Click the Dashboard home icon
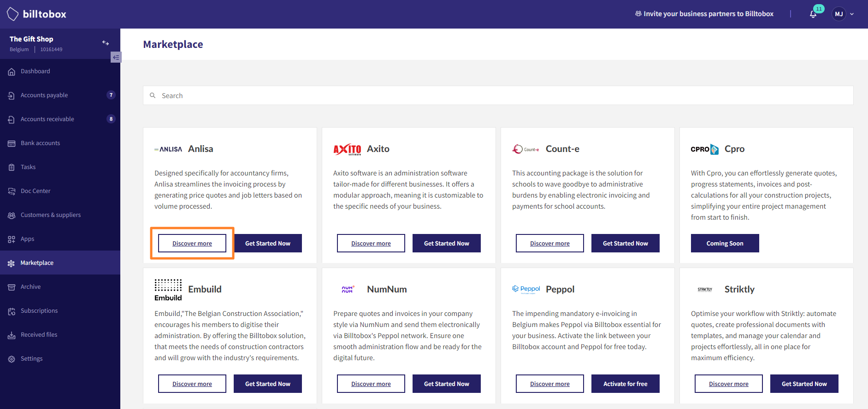Viewport: 868px width, 409px height. click(x=12, y=71)
